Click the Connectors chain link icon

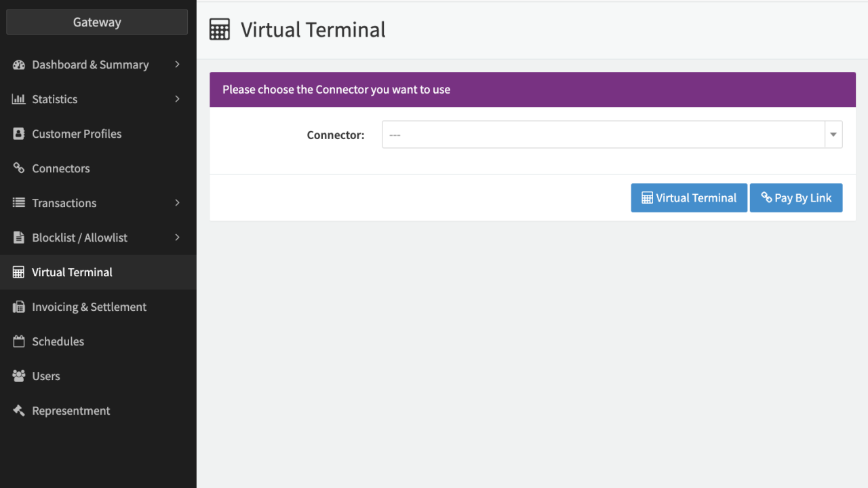point(19,168)
